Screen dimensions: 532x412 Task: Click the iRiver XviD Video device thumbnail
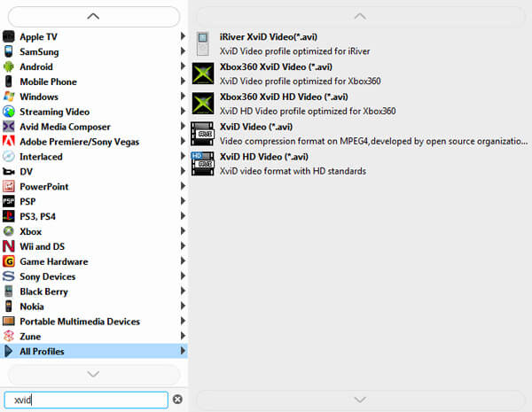[203, 43]
